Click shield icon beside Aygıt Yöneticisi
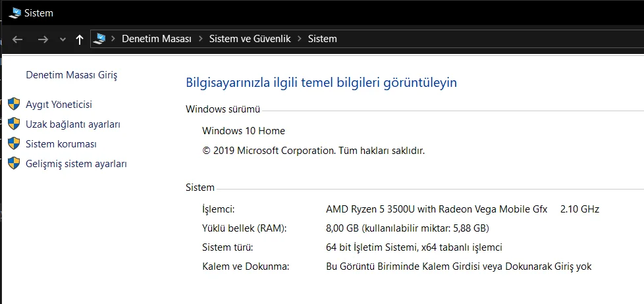Viewport: 644px width, 304px height. coord(14,104)
